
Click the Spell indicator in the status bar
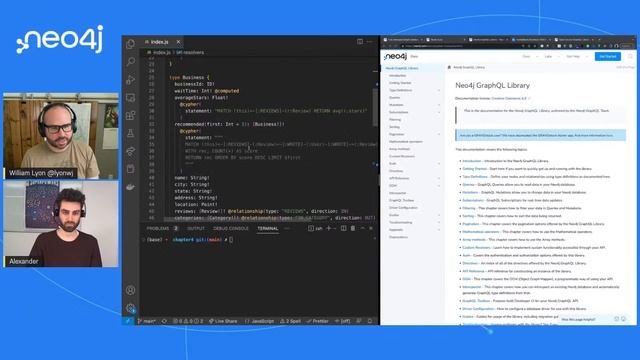290,321
